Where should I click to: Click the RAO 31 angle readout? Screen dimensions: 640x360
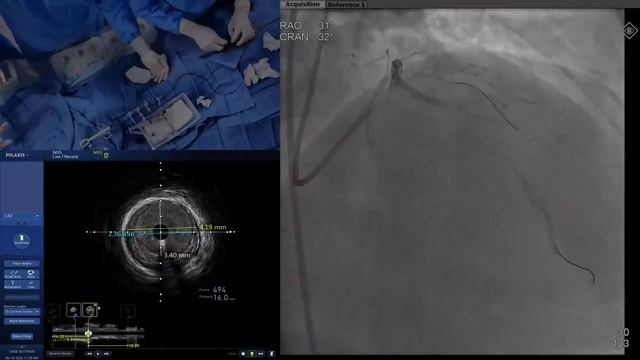[304, 26]
